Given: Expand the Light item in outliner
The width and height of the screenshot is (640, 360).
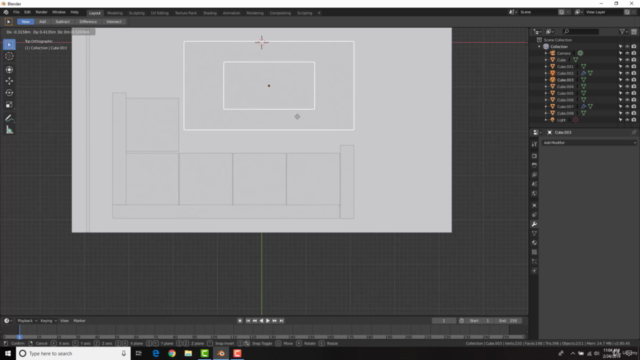Looking at the screenshot, I should pyautogui.click(x=546, y=120).
